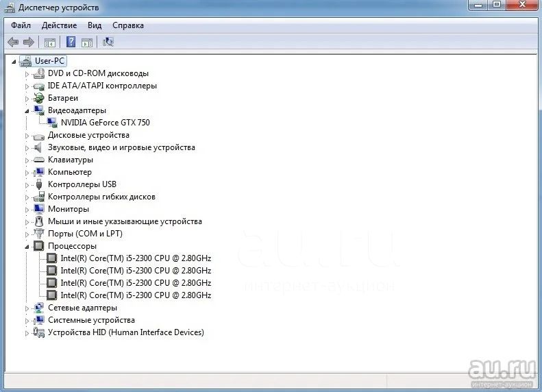Image resolution: width=542 pixels, height=392 pixels.
Task: Select Контроллеры гибких дисков label
Action: click(101, 197)
